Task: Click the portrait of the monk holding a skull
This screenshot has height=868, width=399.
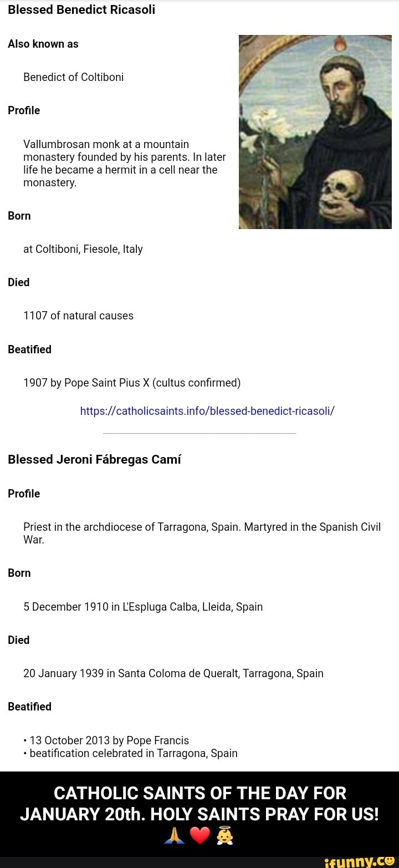Action: tap(315, 132)
